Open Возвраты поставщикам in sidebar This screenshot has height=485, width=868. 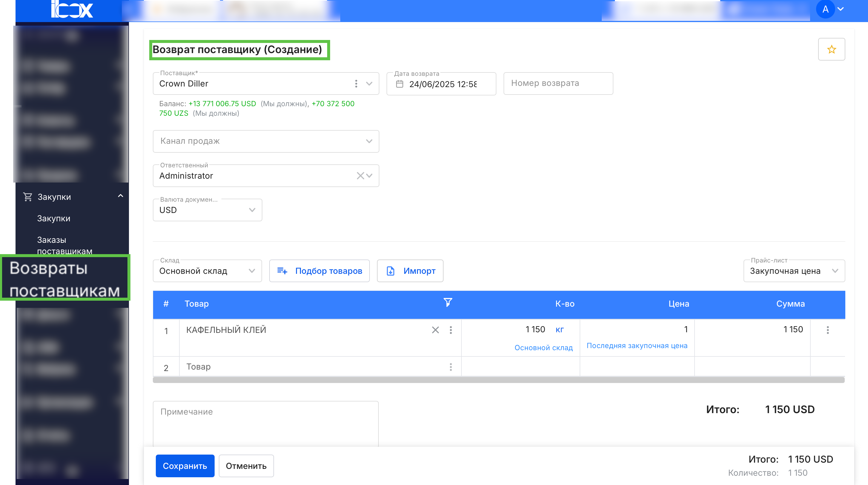(65, 279)
